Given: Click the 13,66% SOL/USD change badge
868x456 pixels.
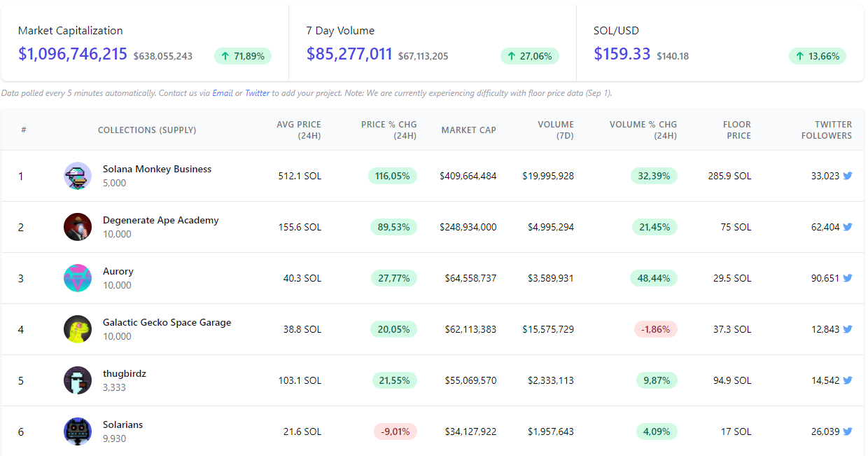Looking at the screenshot, I should [x=818, y=56].
